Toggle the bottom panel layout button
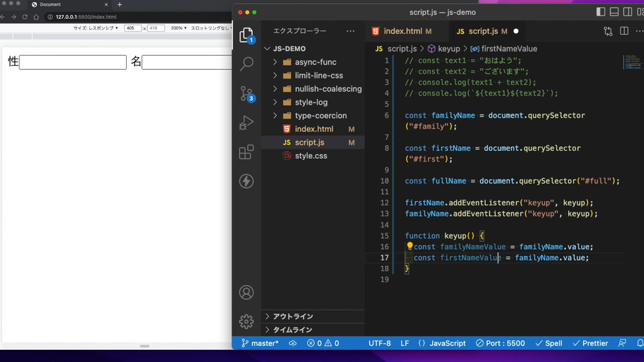Screen dimensions: 644x362 614,12
